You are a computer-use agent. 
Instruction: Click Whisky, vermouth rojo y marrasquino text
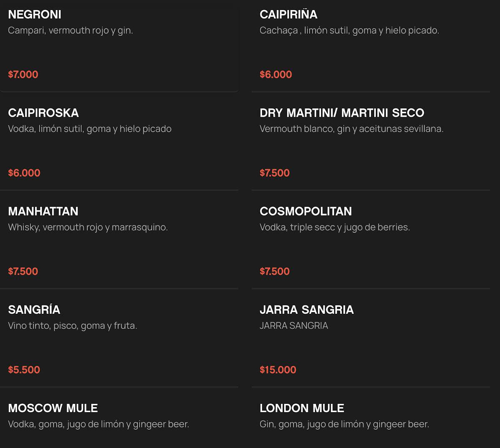pyautogui.click(x=88, y=228)
